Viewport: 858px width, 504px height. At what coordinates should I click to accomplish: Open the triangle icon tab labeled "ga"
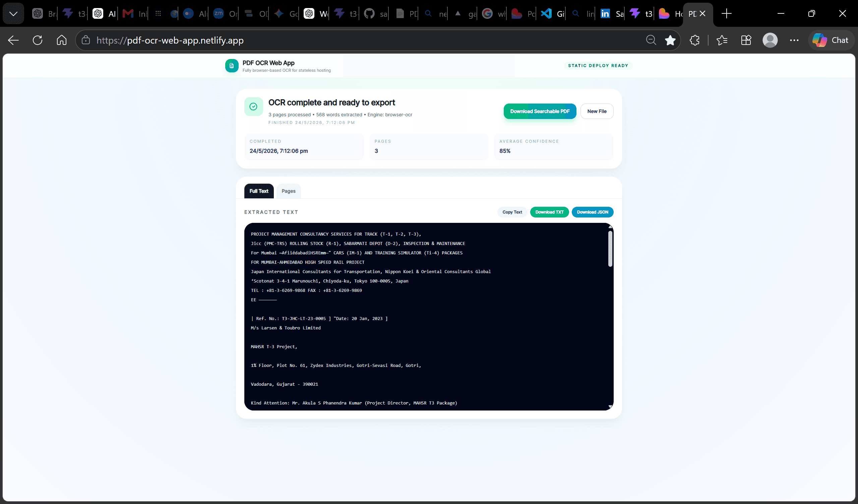pos(465,14)
